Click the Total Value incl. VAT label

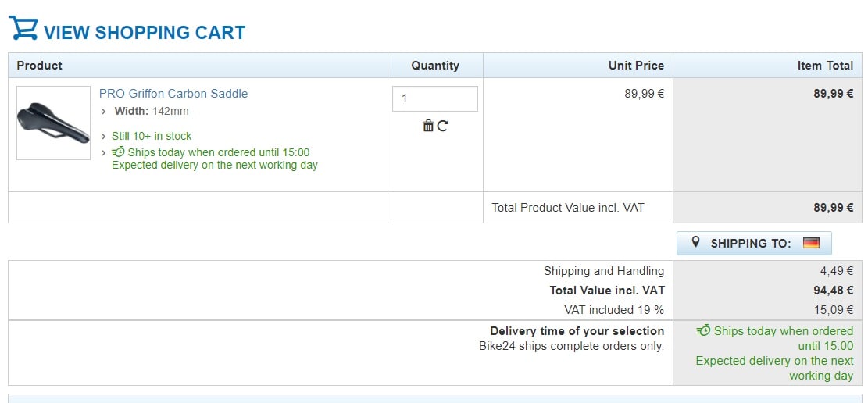click(606, 291)
